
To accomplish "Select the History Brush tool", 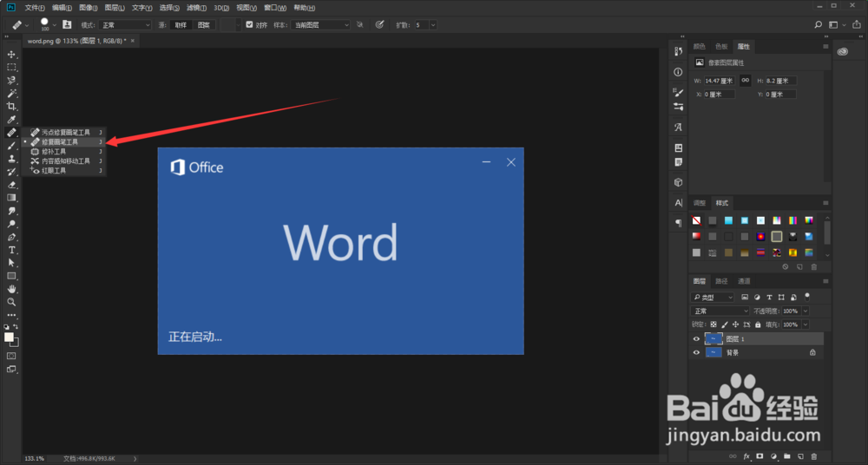I will pyautogui.click(x=11, y=172).
